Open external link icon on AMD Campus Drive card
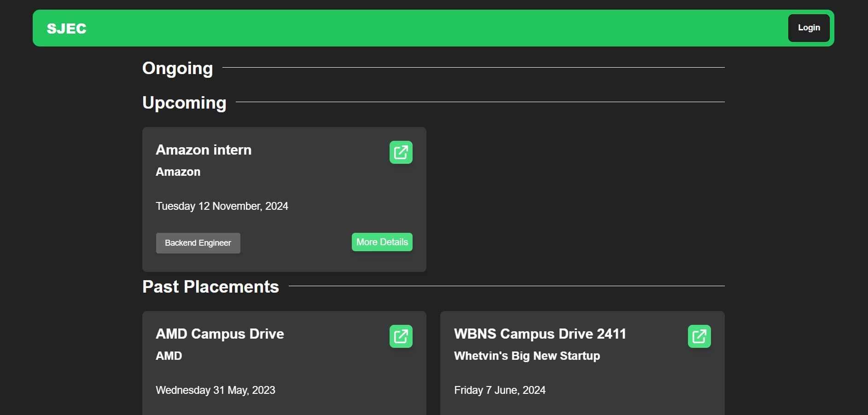This screenshot has width=868, height=415. tap(401, 336)
